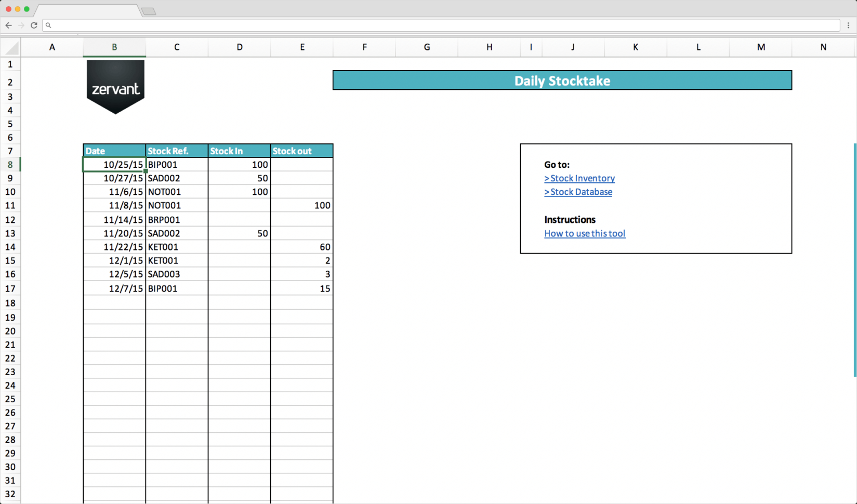Open the Stock Database sheet link
The width and height of the screenshot is (857, 504).
[578, 192]
